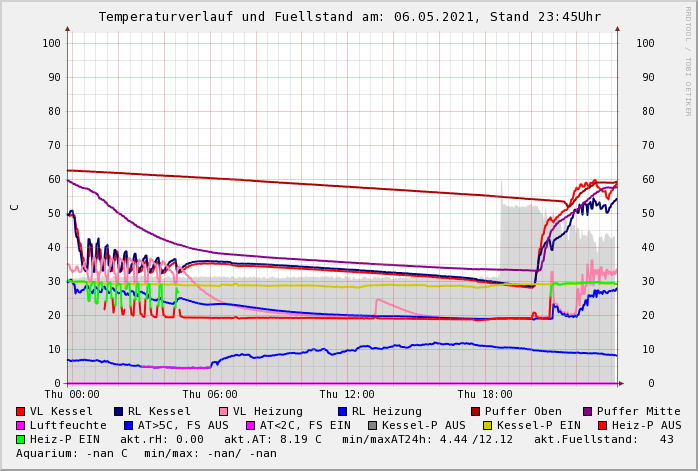The height and width of the screenshot is (471, 698).
Task: Click the gray Kessel-P AUS swatch
Action: [x=373, y=425]
